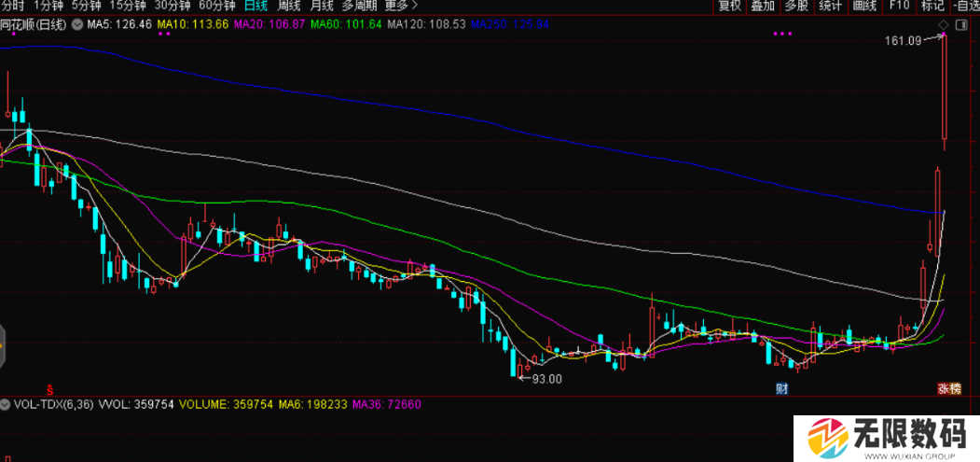Click the 复权 adjustment button

(x=729, y=7)
